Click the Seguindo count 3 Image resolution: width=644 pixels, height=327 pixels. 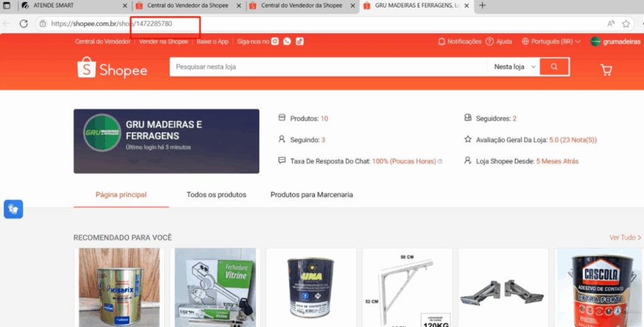pos(323,140)
